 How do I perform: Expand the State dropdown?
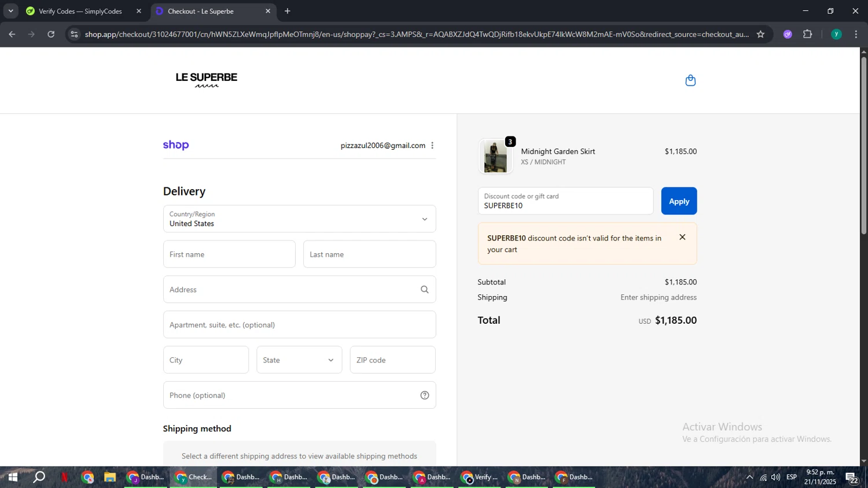coord(299,360)
